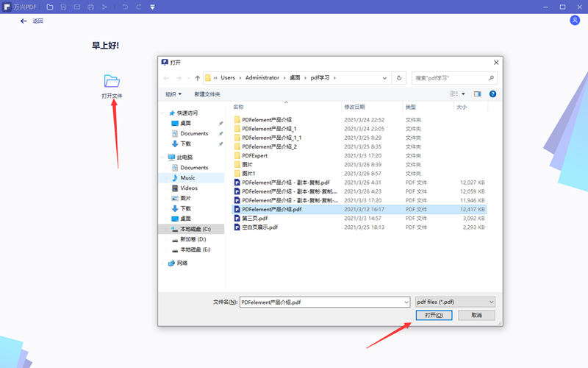Screen dimensions: 588x368
Task: Expand the quick access toolbar customize arrow
Action: (152, 7)
